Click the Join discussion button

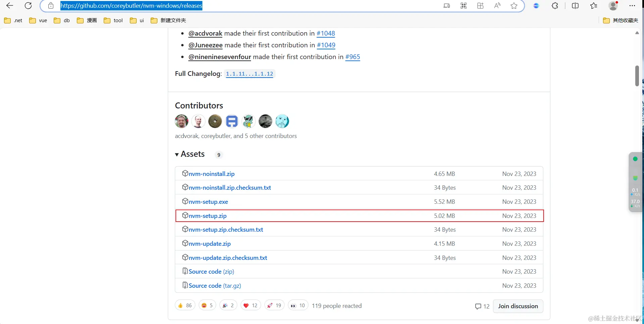518,306
